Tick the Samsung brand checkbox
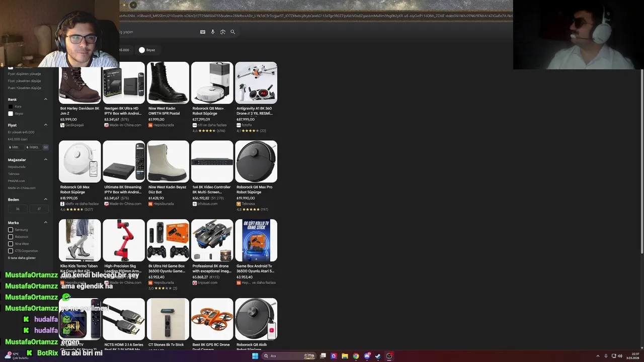 point(11,230)
